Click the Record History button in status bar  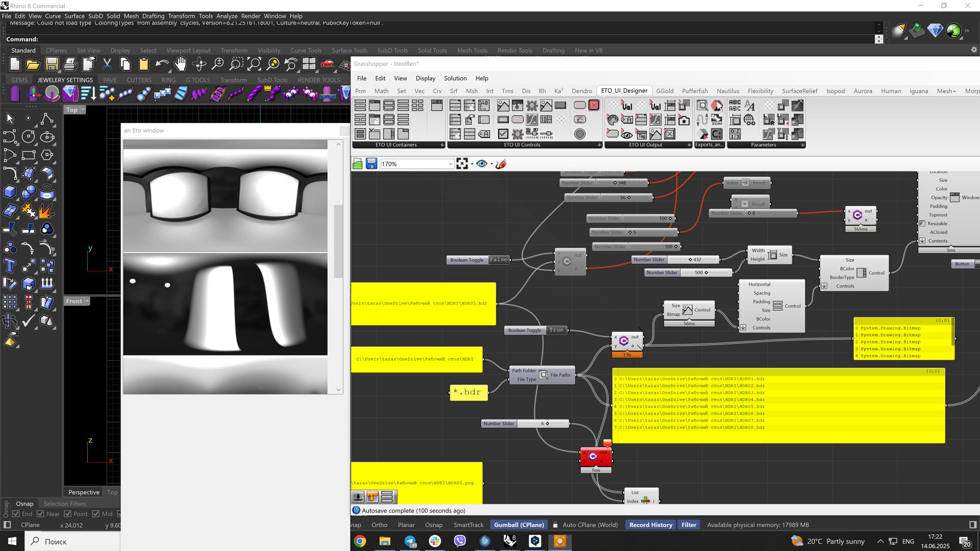(650, 524)
